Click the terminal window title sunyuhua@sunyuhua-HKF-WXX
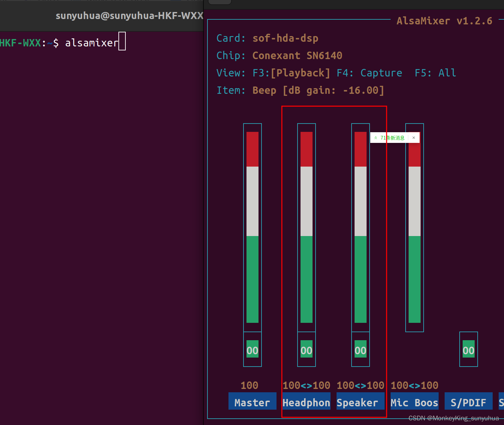Screen dimensions: 504x425 pos(129,16)
